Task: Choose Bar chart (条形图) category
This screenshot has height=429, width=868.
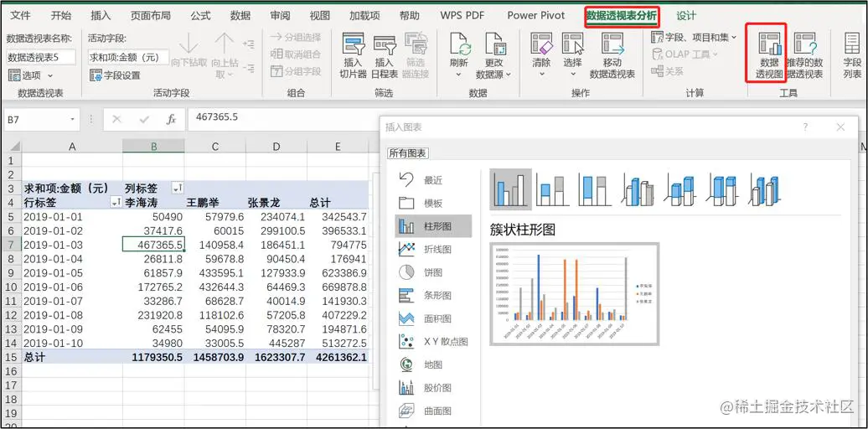Action: pyautogui.click(x=433, y=295)
